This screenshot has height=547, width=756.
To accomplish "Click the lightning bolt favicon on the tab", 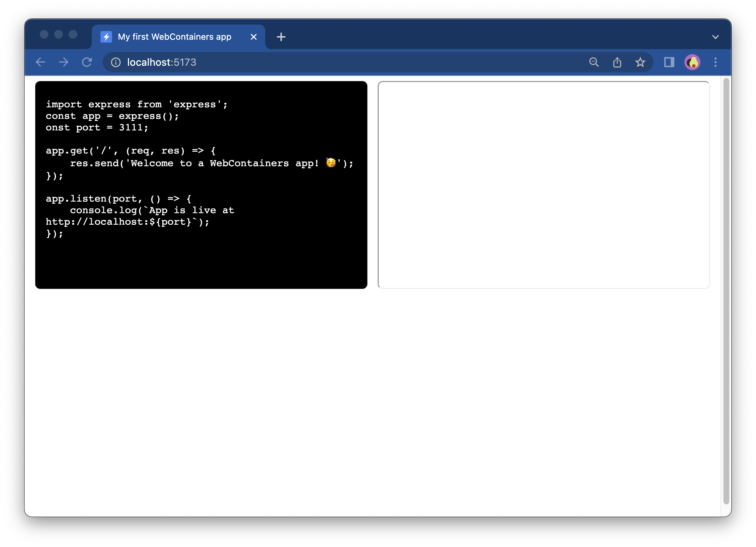I will point(106,36).
